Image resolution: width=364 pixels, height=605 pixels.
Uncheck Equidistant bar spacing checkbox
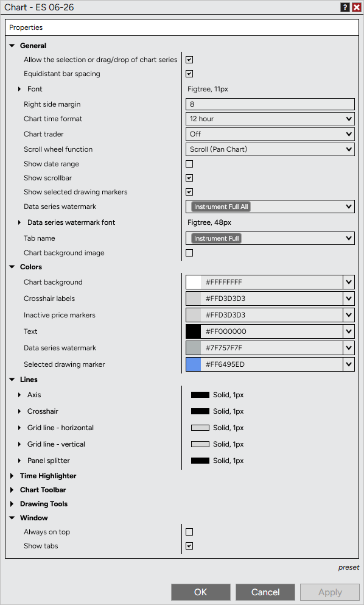point(189,74)
